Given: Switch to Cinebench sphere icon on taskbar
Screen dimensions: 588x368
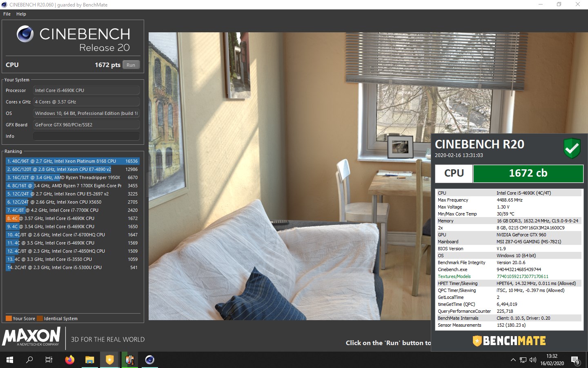Looking at the screenshot, I should 149,360.
